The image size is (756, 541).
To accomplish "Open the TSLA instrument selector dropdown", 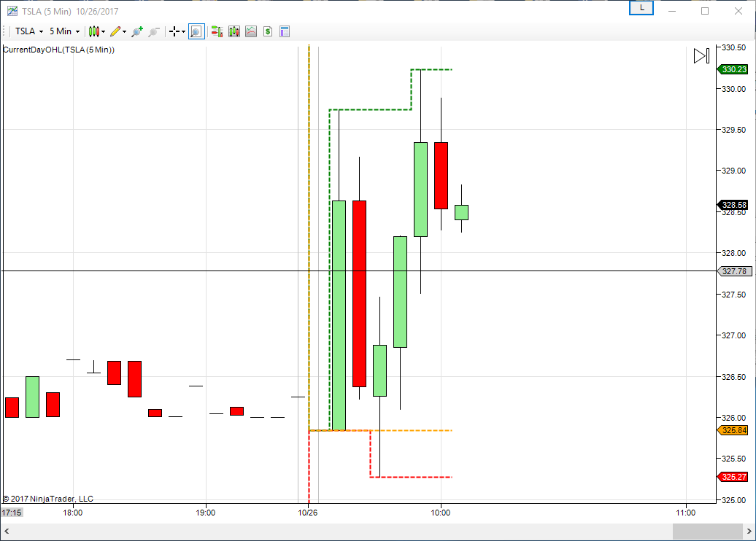I will (29, 31).
